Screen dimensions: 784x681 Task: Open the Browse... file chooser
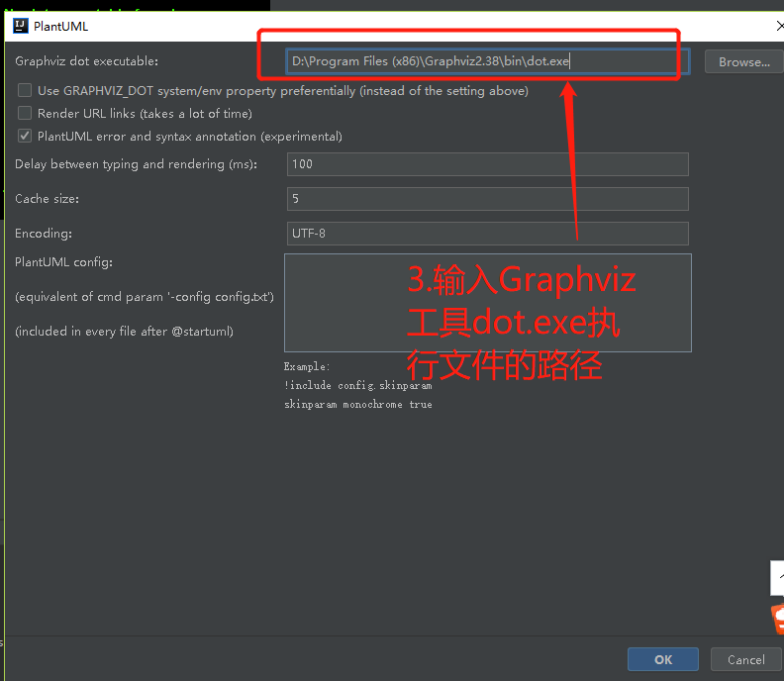tap(744, 62)
